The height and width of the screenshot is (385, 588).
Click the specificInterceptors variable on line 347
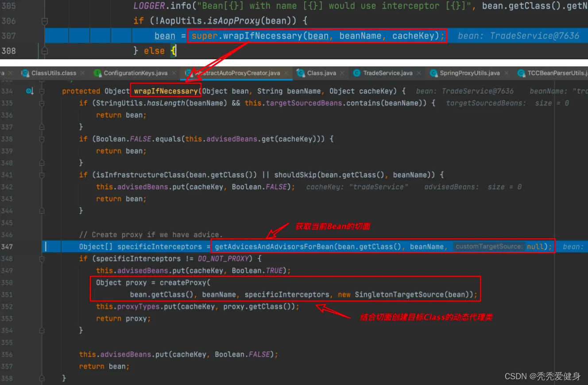[159, 246]
